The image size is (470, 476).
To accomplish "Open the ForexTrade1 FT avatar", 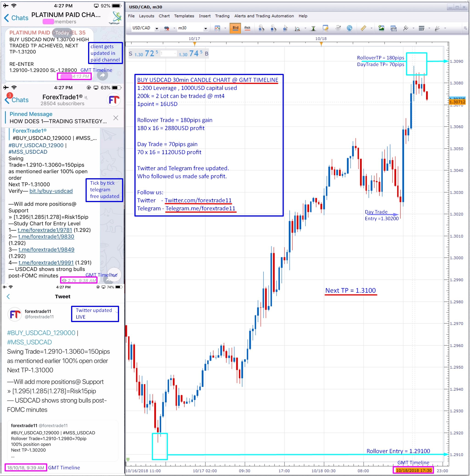I will point(114,100).
